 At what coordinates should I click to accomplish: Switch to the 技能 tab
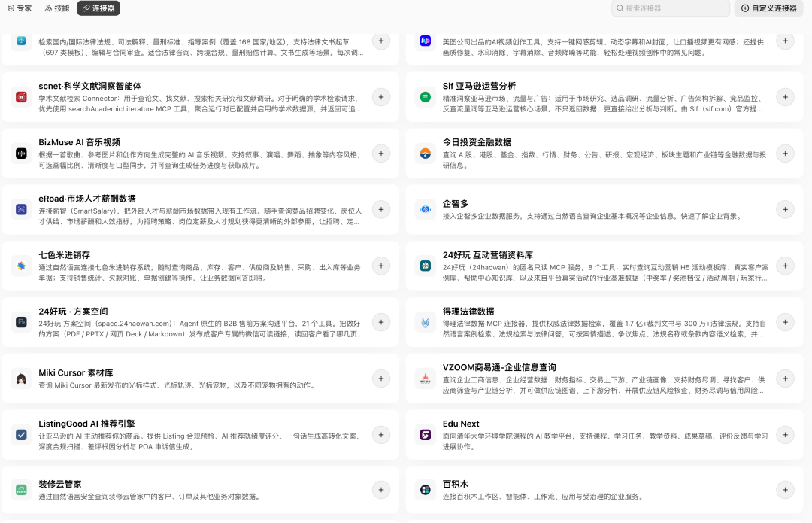(x=57, y=8)
